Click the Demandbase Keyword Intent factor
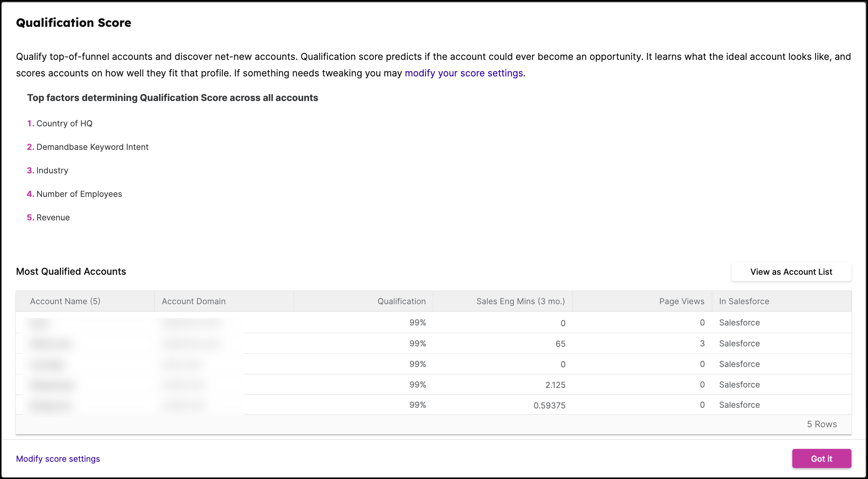Screen dimensions: 868x479 92,147
